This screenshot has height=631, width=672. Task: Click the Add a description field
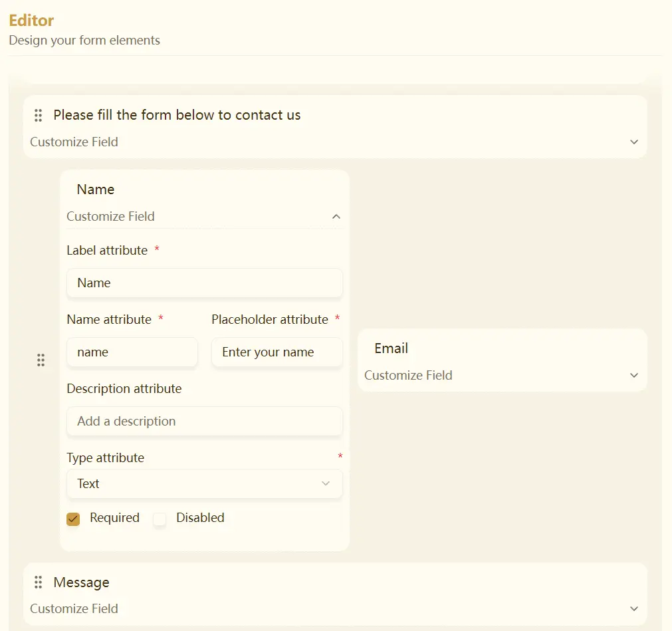204,421
